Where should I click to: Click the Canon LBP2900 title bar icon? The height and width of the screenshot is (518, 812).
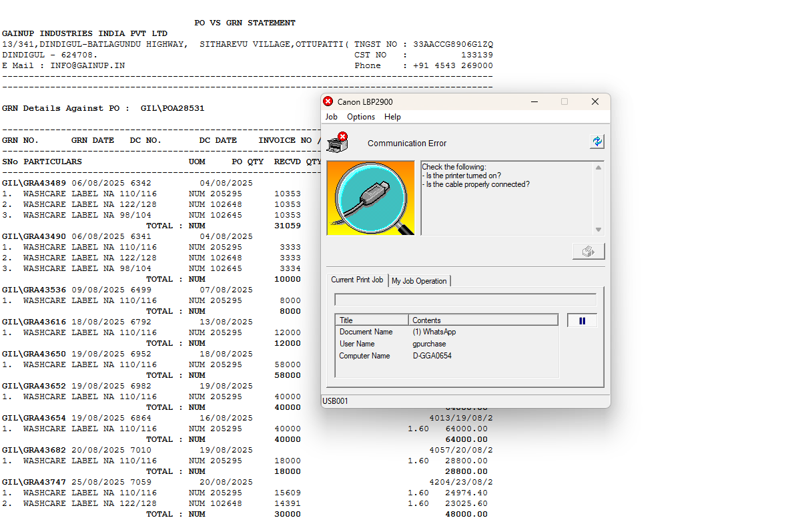coord(328,101)
